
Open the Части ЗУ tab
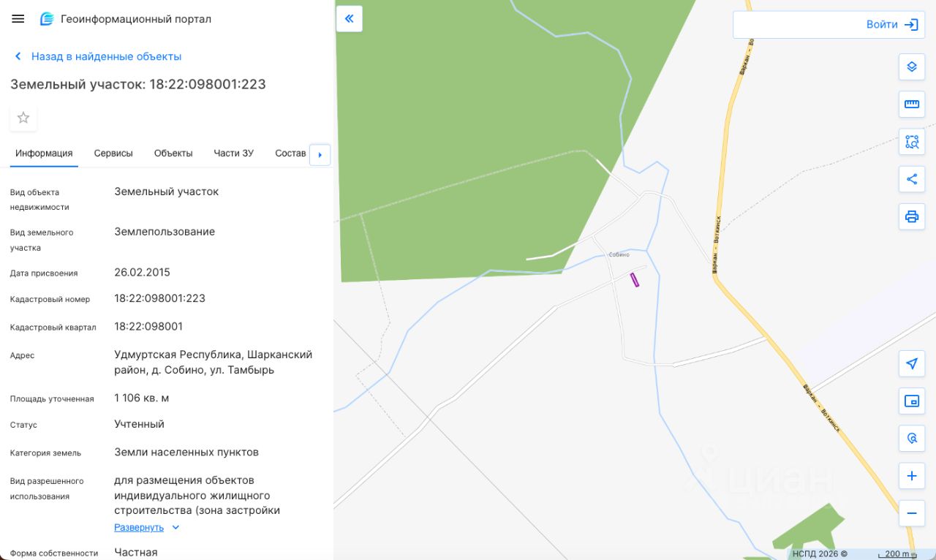point(233,154)
